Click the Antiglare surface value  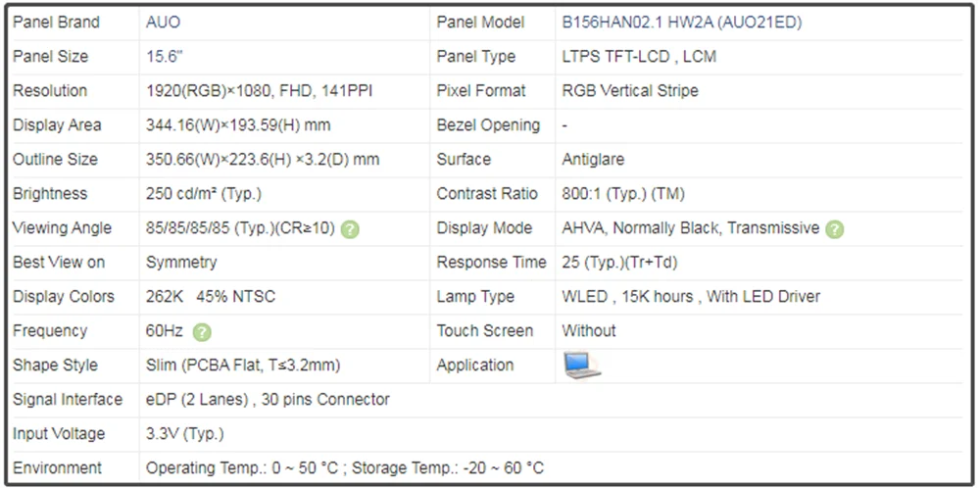(x=593, y=160)
